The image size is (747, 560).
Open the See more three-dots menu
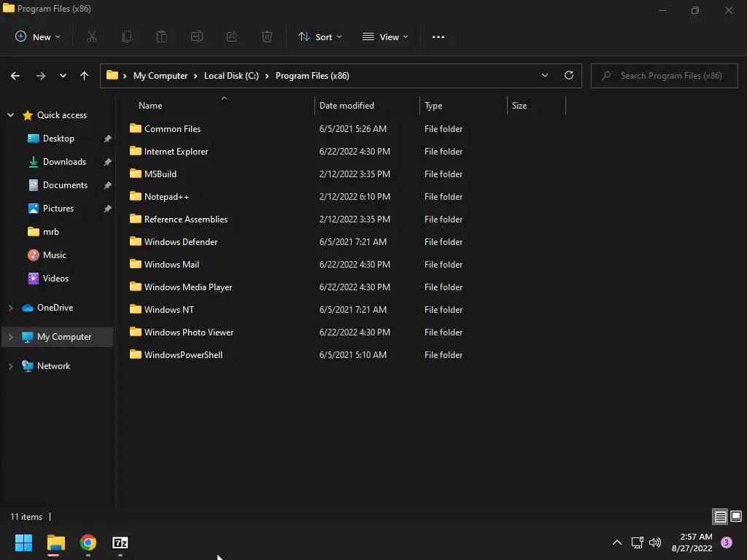(438, 36)
